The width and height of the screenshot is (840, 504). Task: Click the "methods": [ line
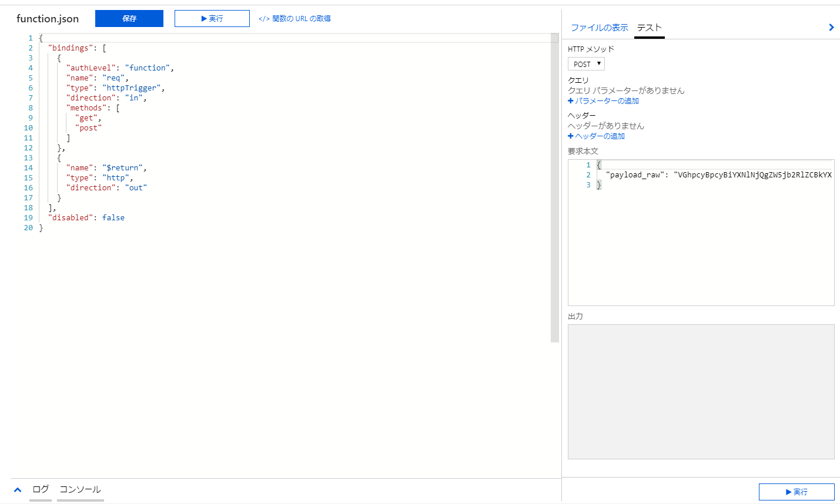93,108
